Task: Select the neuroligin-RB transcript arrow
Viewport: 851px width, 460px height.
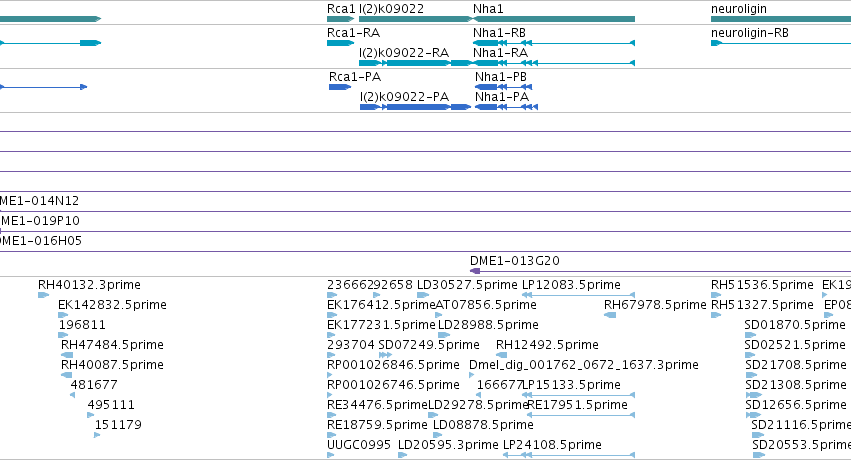Action: coord(716,43)
